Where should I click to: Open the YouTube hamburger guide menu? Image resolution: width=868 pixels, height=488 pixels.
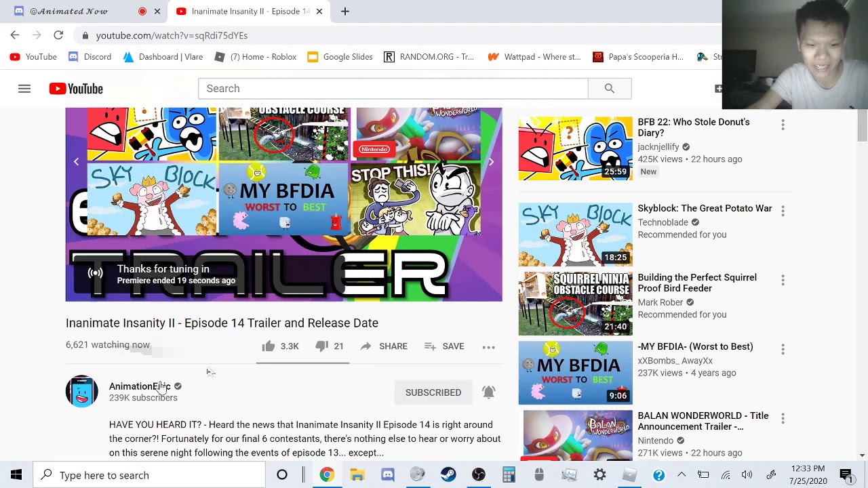coord(24,89)
